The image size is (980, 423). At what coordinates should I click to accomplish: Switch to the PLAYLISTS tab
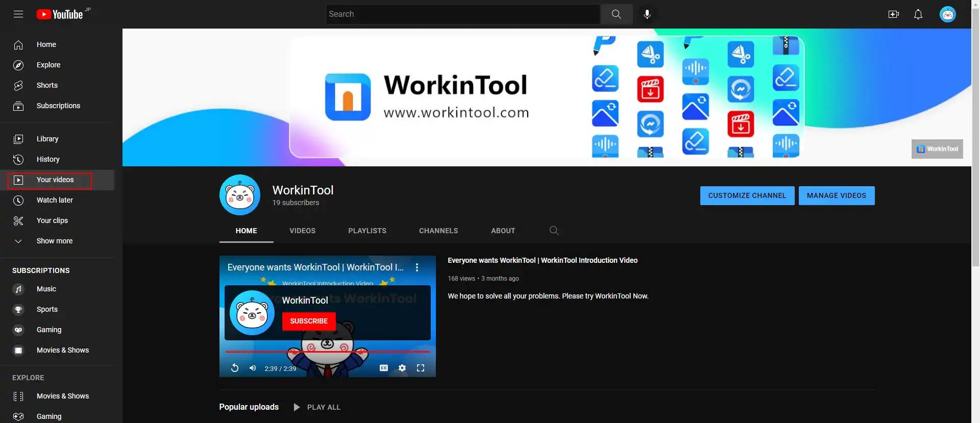tap(367, 231)
